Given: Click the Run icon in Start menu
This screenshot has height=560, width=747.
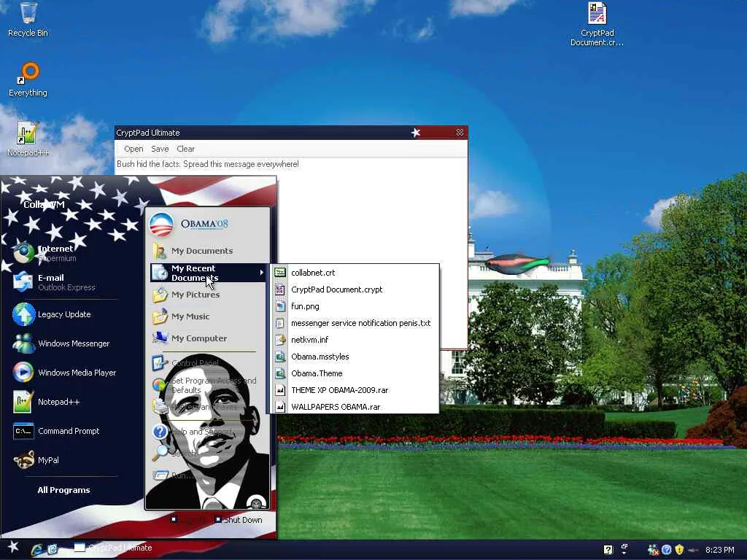Looking at the screenshot, I should click(x=160, y=475).
